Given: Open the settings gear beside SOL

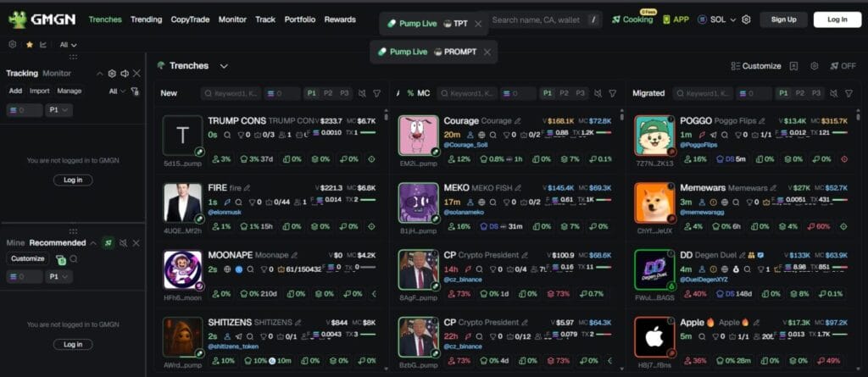Looking at the screenshot, I should [x=746, y=19].
